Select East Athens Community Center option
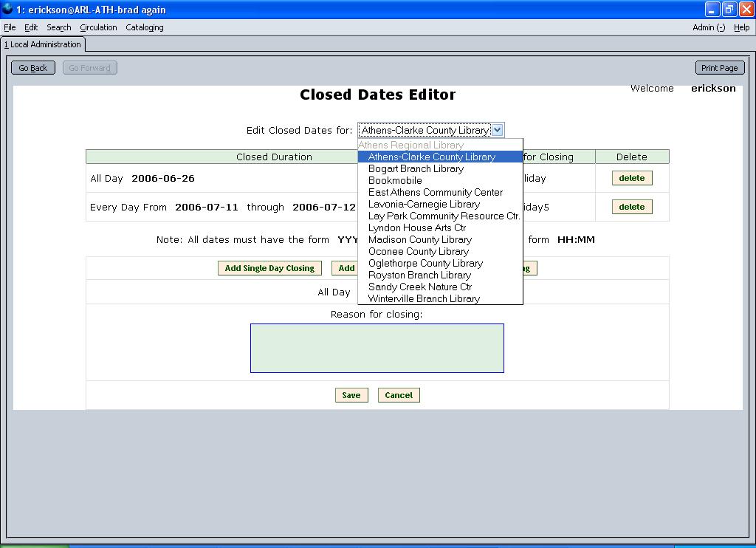756x548 pixels. tap(435, 192)
